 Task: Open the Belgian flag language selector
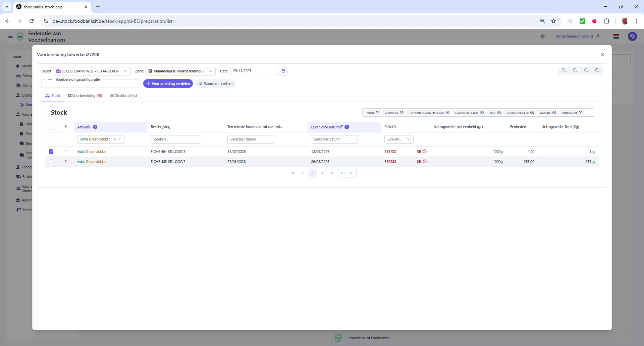pyautogui.click(x=616, y=36)
